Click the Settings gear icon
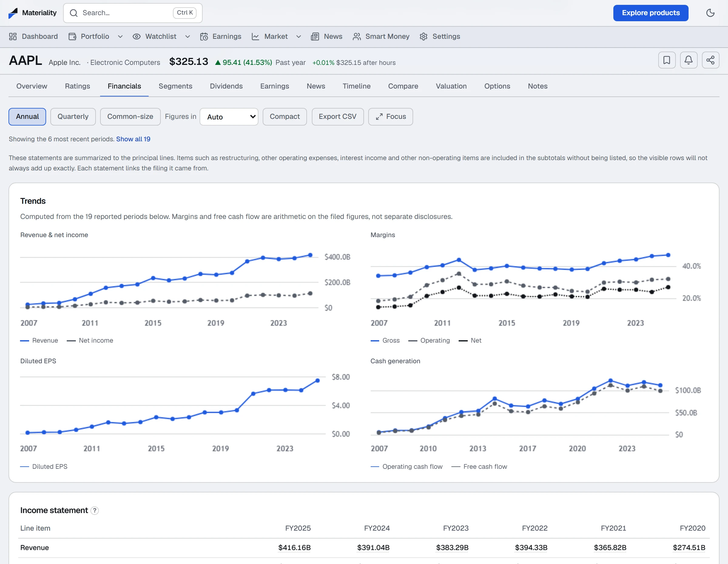The width and height of the screenshot is (728, 564). pyautogui.click(x=424, y=36)
